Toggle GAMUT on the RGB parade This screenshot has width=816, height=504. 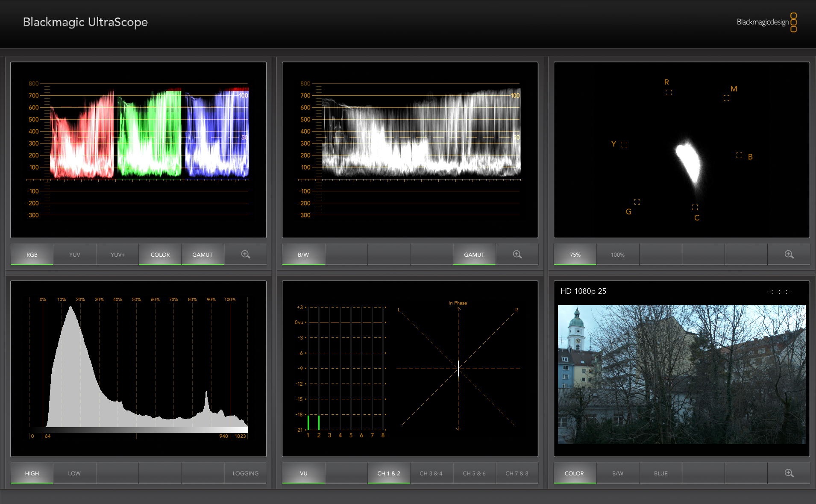(x=203, y=255)
